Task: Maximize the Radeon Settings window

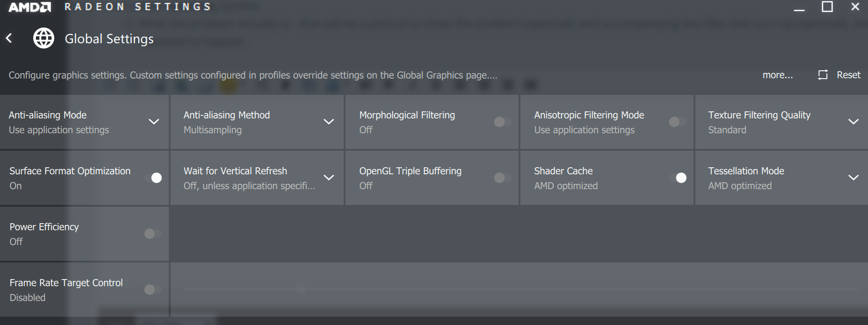Action: (827, 7)
